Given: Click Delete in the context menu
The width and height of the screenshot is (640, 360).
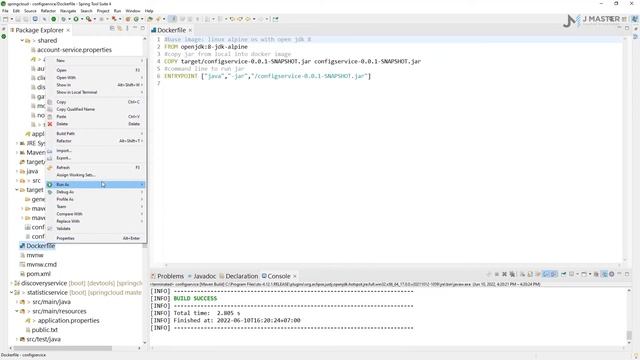Looking at the screenshot, I should [95, 124].
